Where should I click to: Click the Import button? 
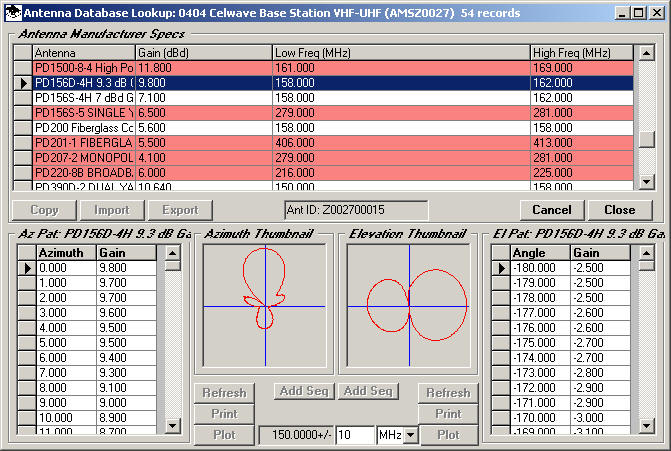[112, 210]
